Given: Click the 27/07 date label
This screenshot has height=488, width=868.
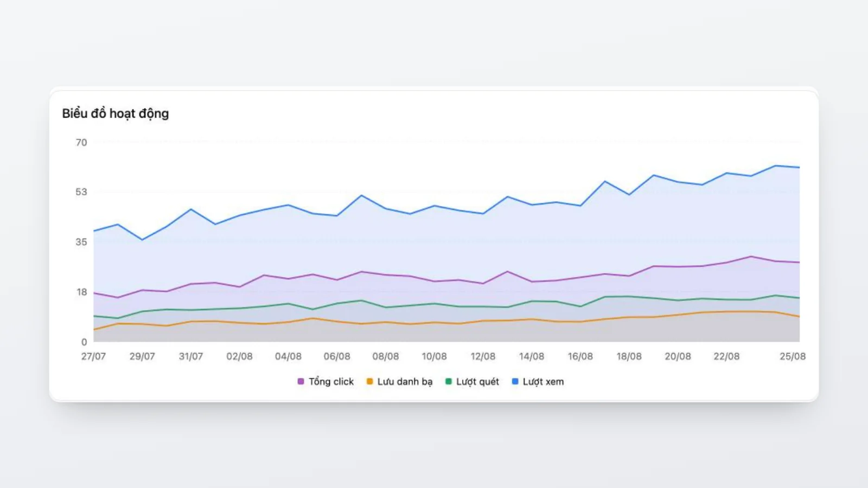Looking at the screenshot, I should coord(93,357).
